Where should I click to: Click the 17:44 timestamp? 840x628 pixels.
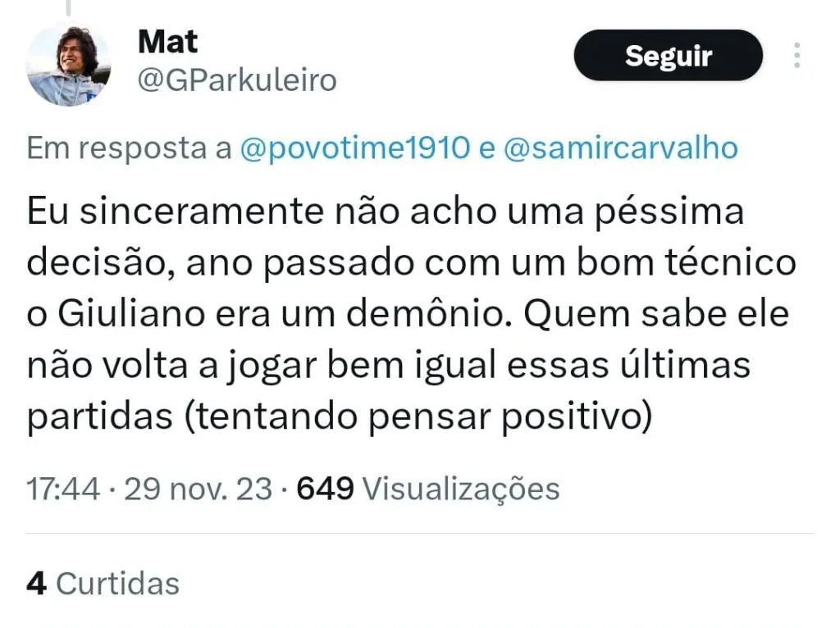pos(63,489)
